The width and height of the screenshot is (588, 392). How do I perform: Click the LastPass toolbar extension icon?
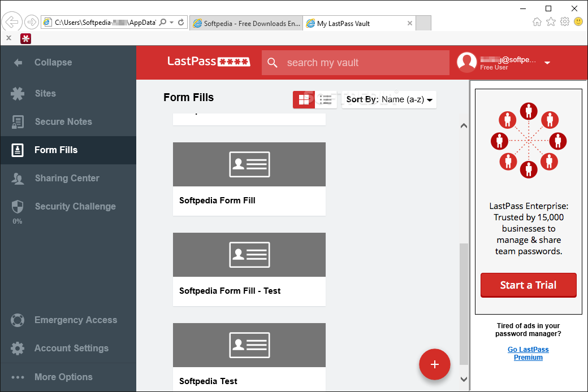25,38
